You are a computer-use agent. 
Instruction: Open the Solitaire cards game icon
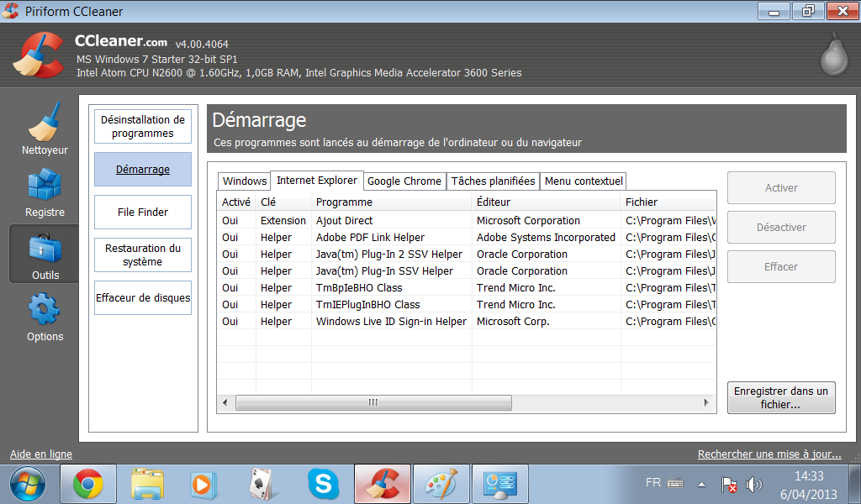pyautogui.click(x=261, y=484)
